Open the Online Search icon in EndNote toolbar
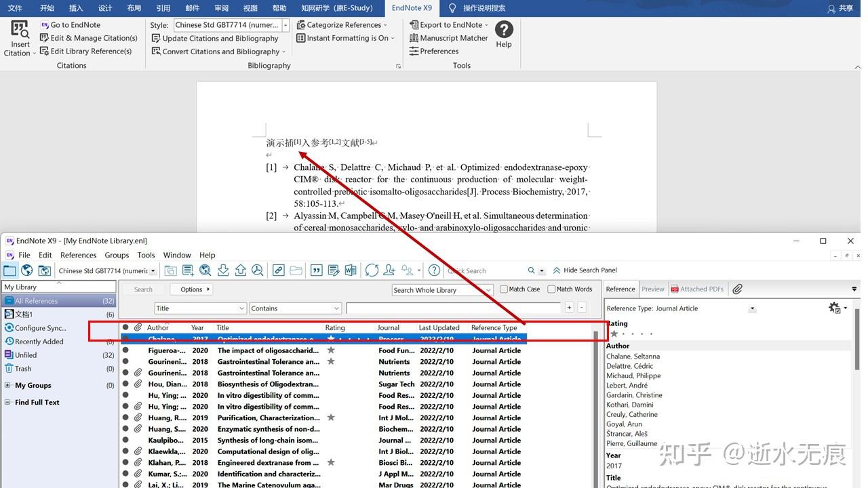 click(205, 270)
